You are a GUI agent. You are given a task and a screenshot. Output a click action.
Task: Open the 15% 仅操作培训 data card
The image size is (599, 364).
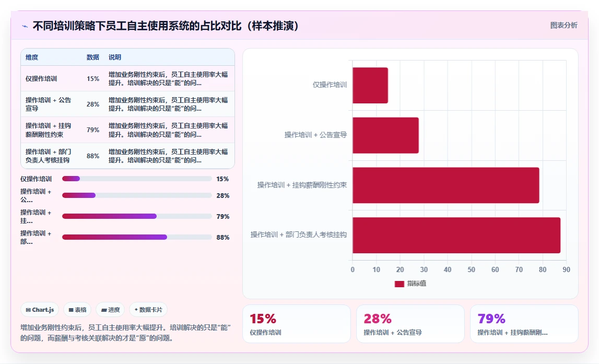[x=297, y=324]
